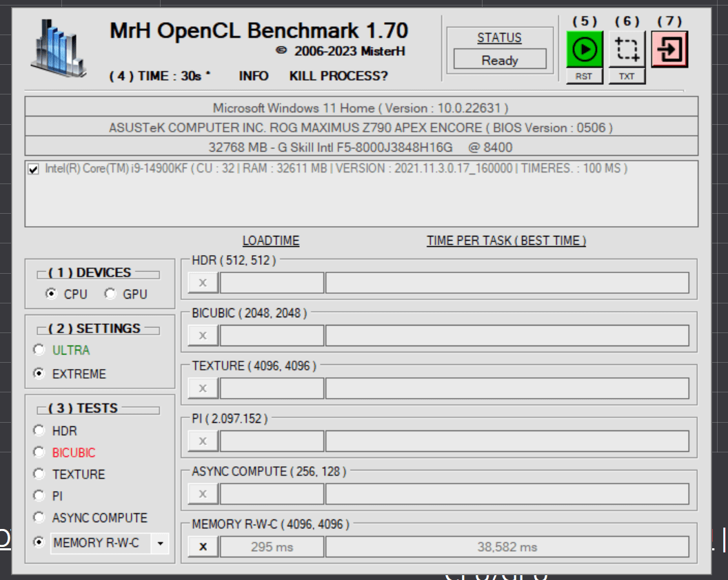The image size is (728, 580).
Task: Click KILL PROCESS? link
Action: point(338,76)
